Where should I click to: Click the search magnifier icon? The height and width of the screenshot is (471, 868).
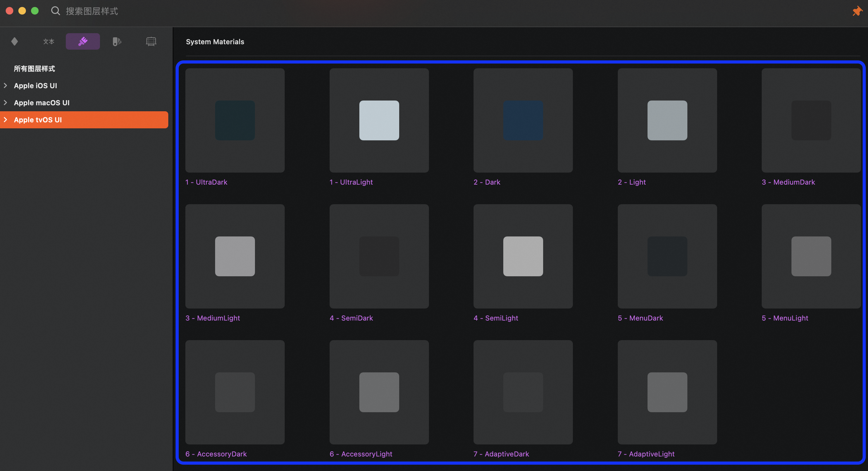(56, 11)
